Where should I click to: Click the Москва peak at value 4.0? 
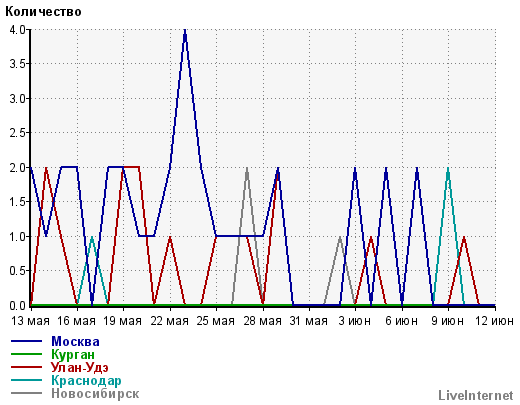click(185, 31)
